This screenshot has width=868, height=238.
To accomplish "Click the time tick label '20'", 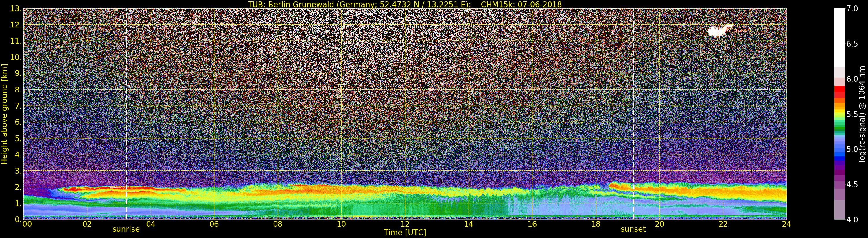I will (x=659, y=224).
